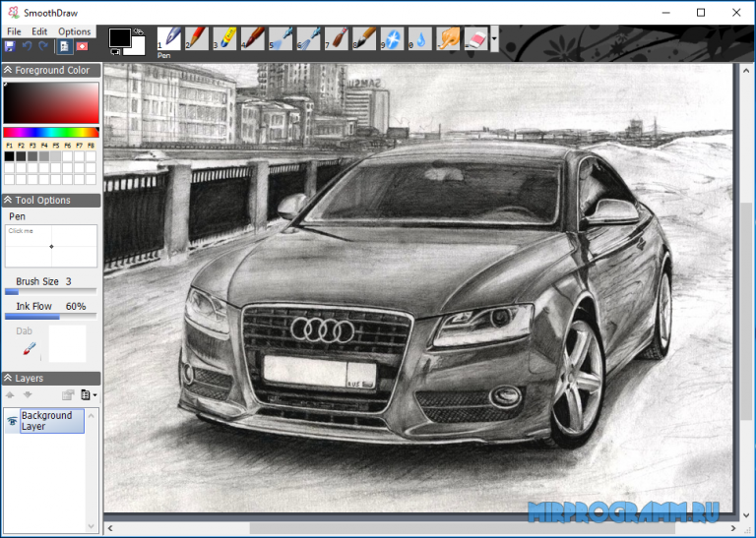Open the brush tools dropdown arrow

[494, 38]
